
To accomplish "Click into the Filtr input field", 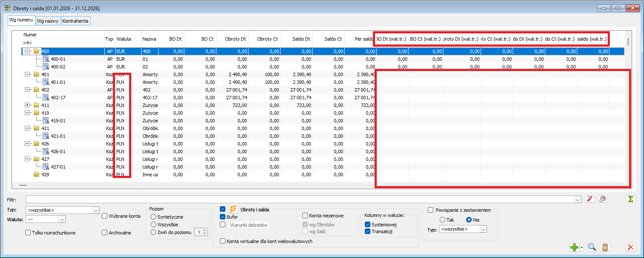I will 304,199.
